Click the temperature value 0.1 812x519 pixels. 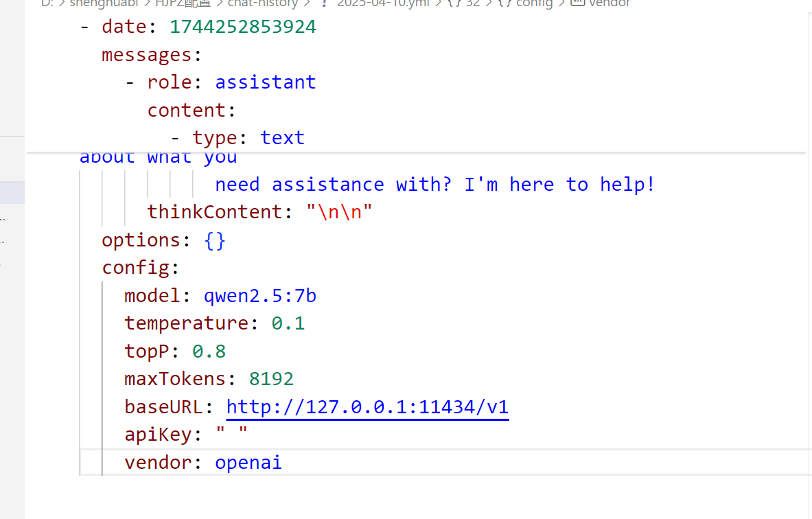(x=288, y=323)
